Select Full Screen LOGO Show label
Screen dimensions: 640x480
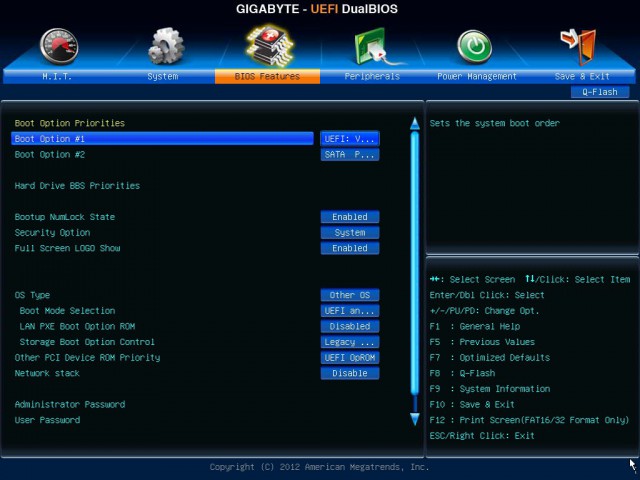[x=67, y=248]
